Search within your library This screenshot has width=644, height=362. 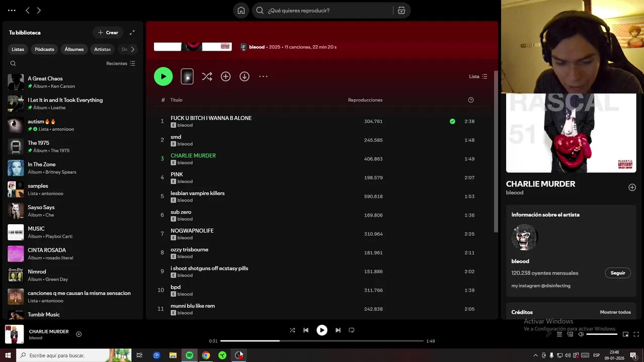click(x=13, y=63)
